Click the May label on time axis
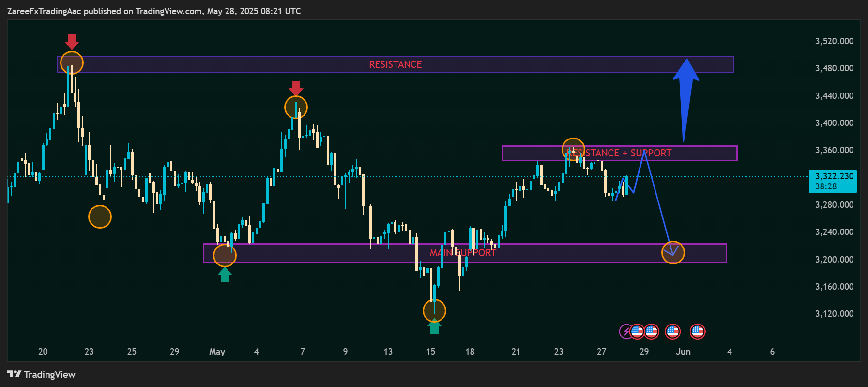868x387 pixels. [x=217, y=352]
